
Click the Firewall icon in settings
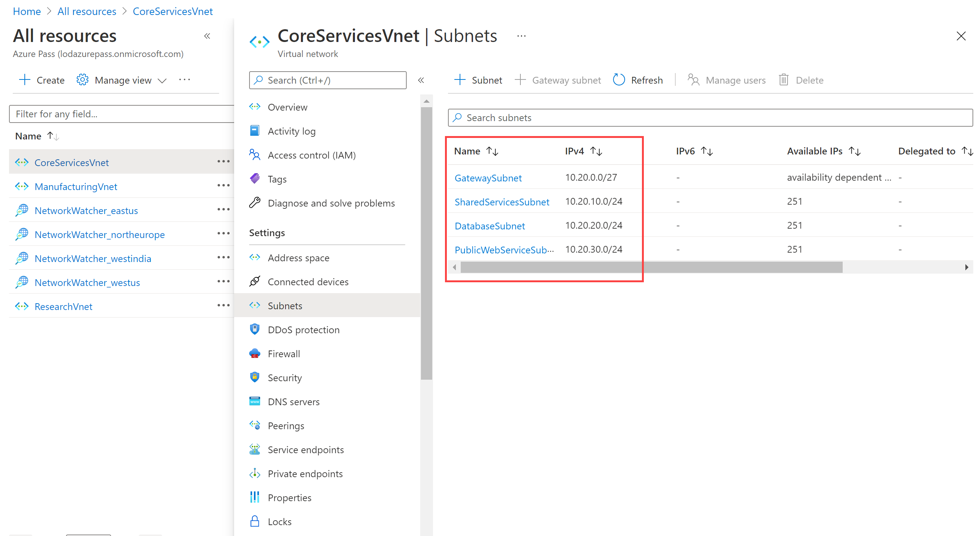pyautogui.click(x=256, y=354)
